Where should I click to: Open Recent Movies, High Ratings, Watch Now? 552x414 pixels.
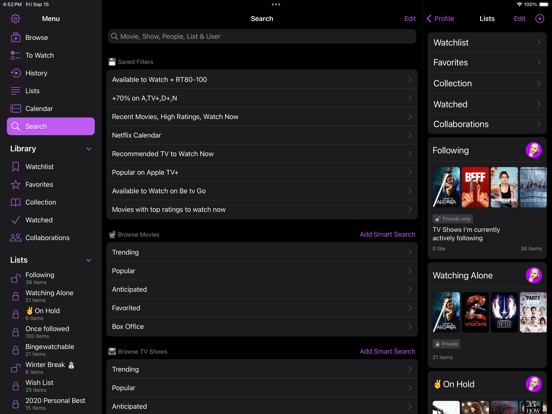click(x=262, y=117)
